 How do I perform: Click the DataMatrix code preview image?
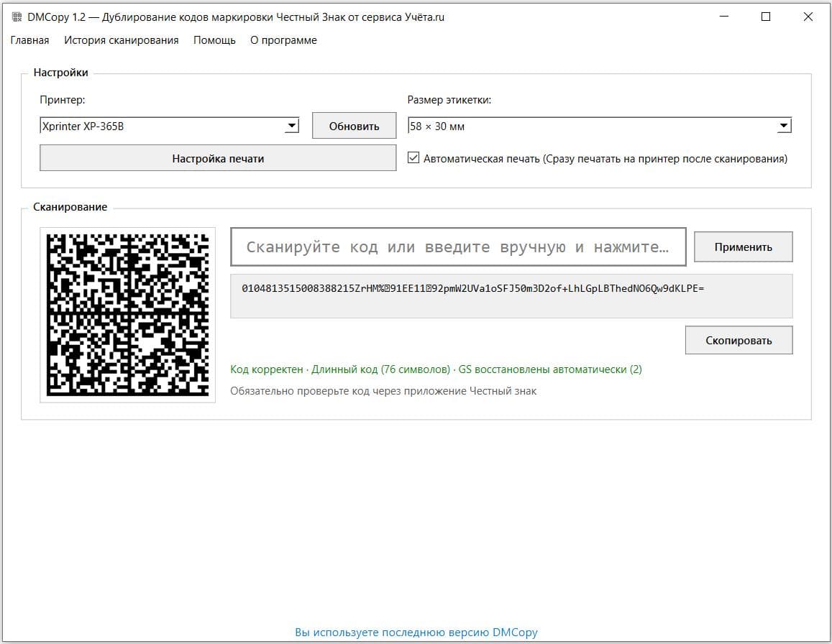tap(128, 315)
